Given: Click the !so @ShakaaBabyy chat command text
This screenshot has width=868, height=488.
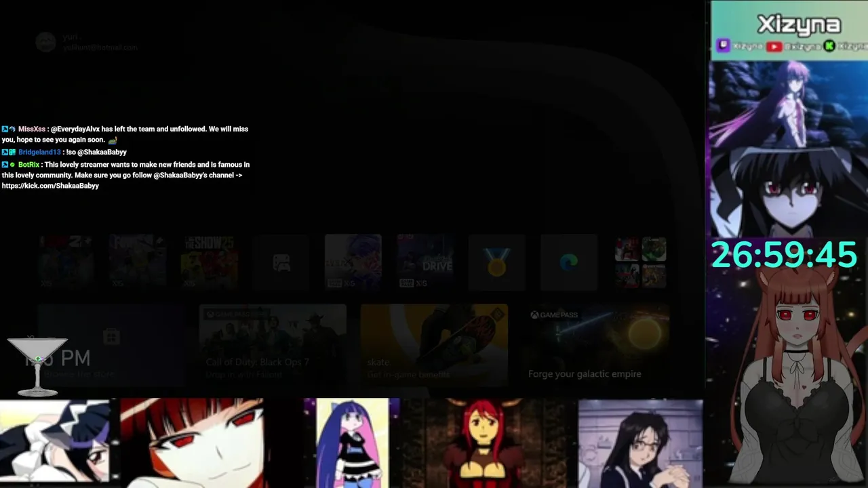Looking at the screenshot, I should (x=96, y=152).
